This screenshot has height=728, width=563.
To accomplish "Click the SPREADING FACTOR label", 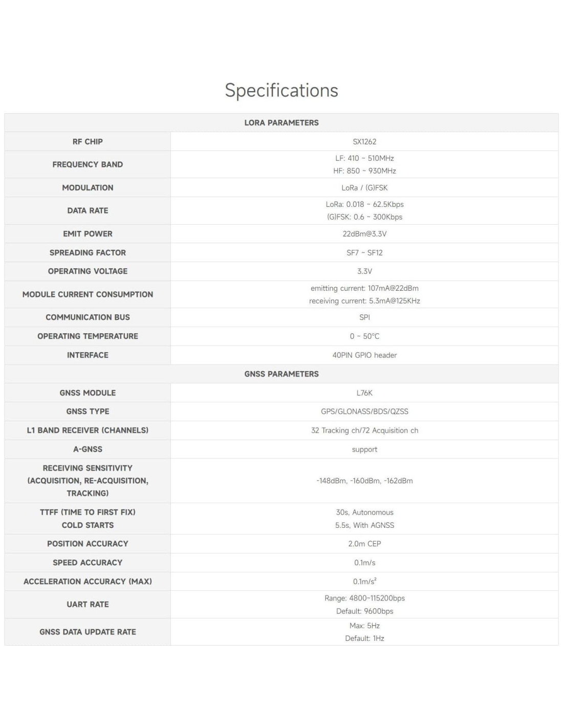I will 88,252.
